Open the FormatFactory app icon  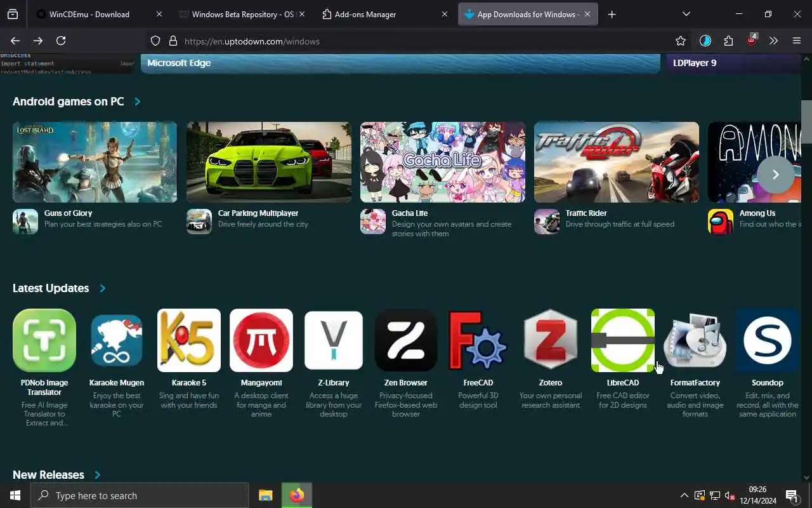tap(695, 340)
